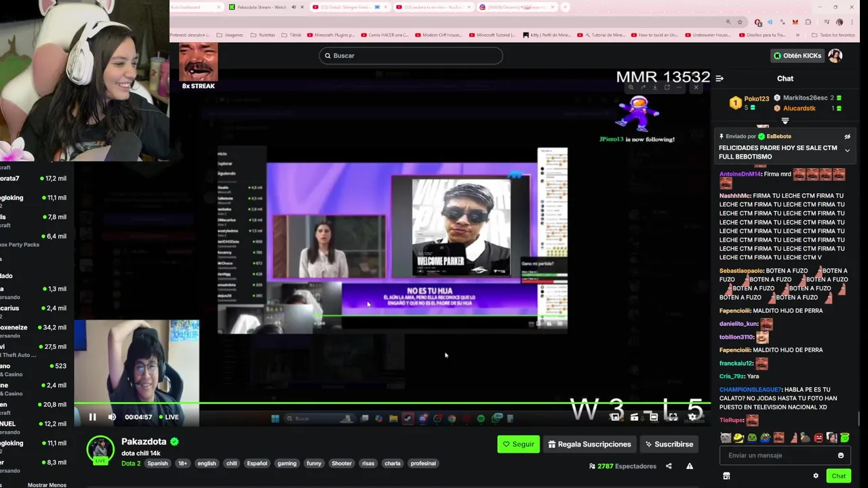Click chat username NashhhMc
Viewport: 868px width, 488px height.
pos(734,196)
